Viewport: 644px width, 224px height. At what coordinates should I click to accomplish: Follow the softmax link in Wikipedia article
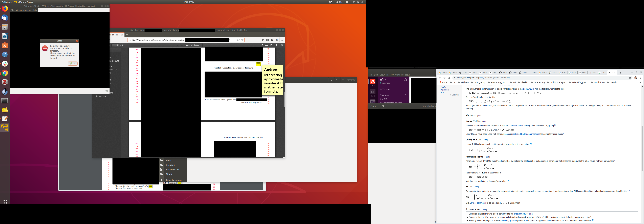(x=489, y=106)
